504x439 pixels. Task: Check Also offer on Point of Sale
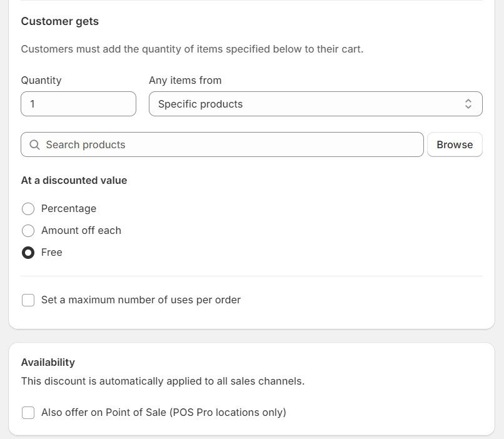28,413
